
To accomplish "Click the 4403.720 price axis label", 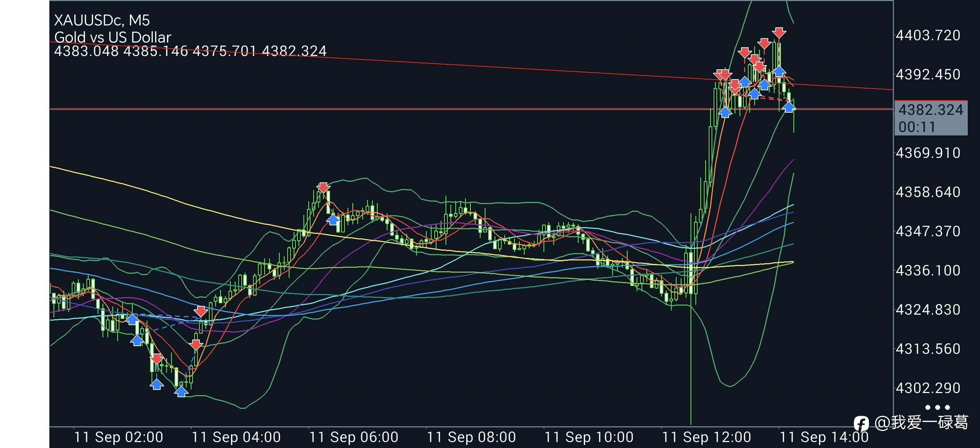I will coord(928,35).
